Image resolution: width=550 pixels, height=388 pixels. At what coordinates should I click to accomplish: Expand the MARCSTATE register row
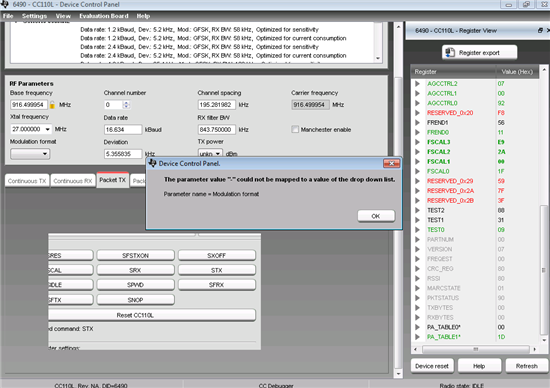[x=417, y=288]
